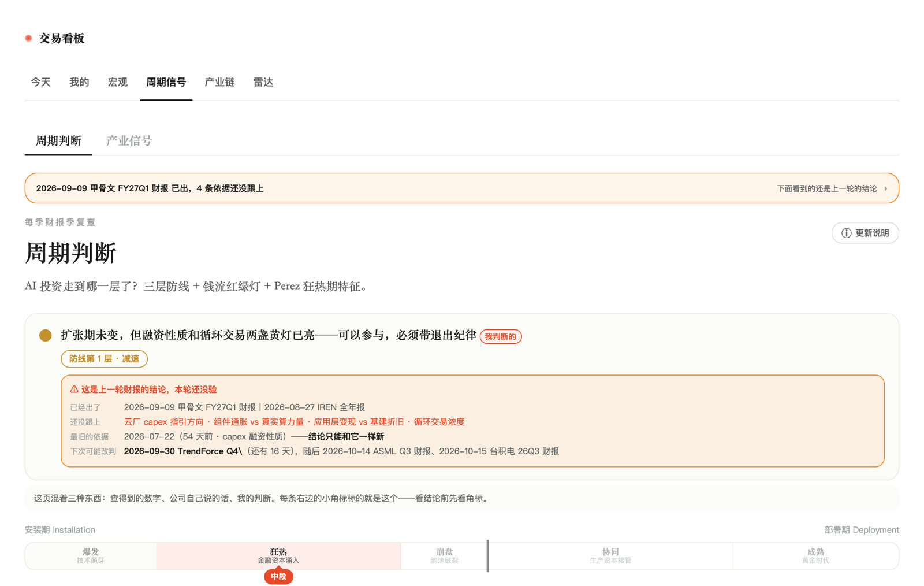Click the 这页混着三种东西 note text
The height and width of the screenshot is (586, 924).
point(263,498)
